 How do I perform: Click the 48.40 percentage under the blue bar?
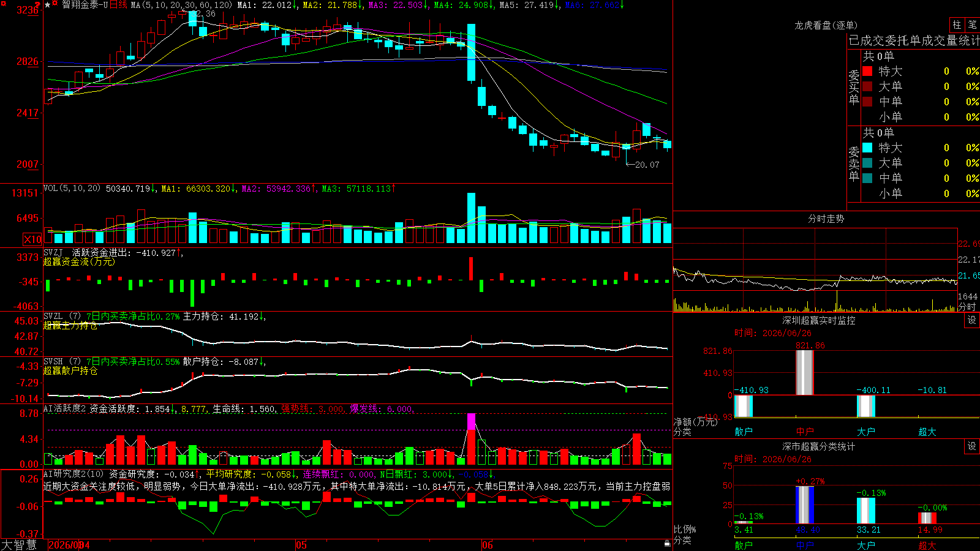(x=808, y=530)
